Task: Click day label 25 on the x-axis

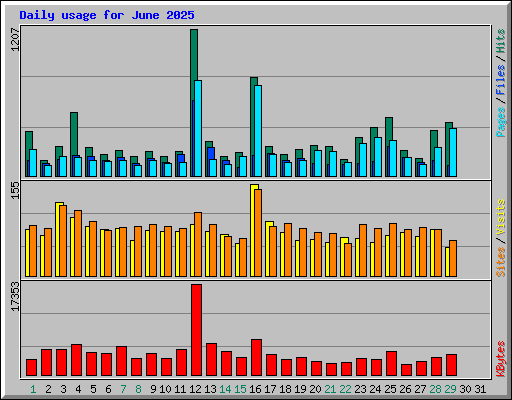Action: pyautogui.click(x=390, y=389)
